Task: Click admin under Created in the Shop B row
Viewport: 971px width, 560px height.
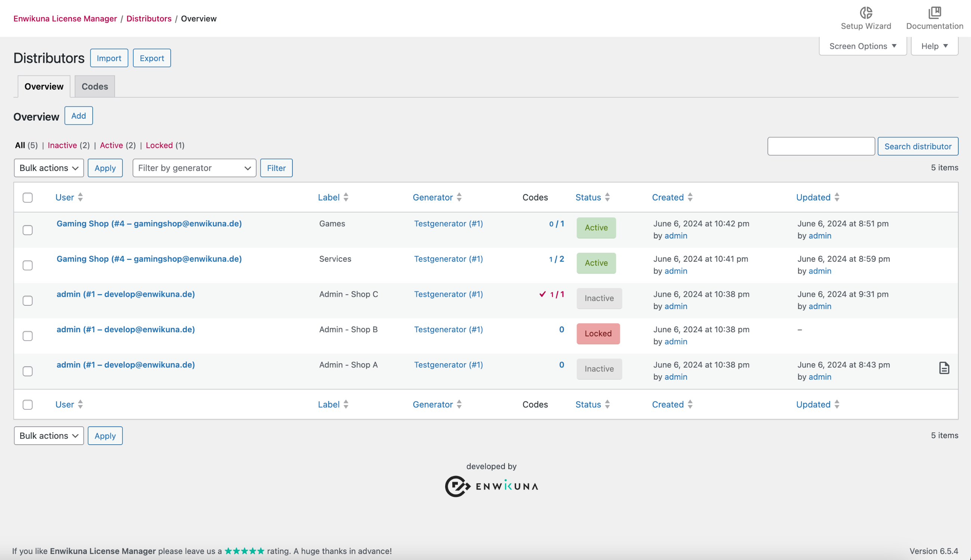Action: click(x=676, y=342)
